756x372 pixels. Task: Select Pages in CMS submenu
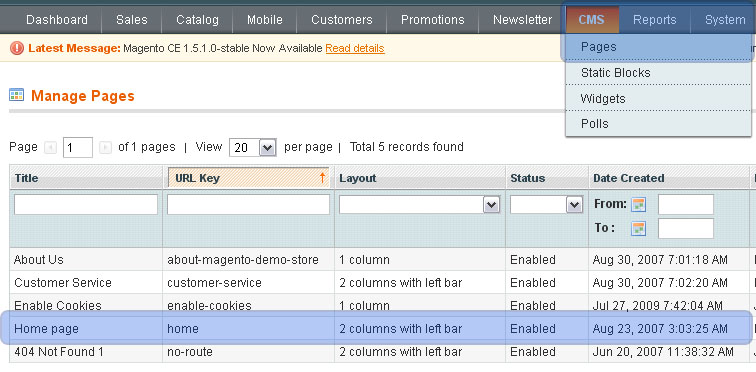(658, 47)
